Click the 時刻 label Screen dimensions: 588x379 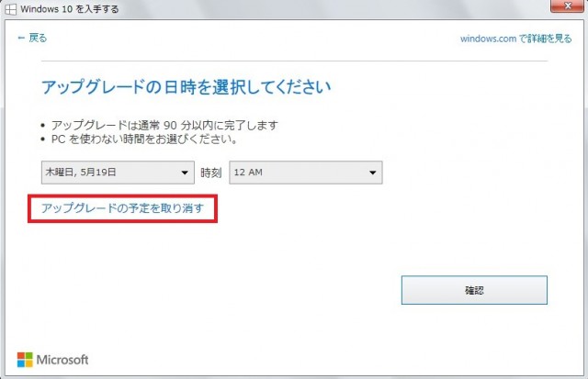211,173
